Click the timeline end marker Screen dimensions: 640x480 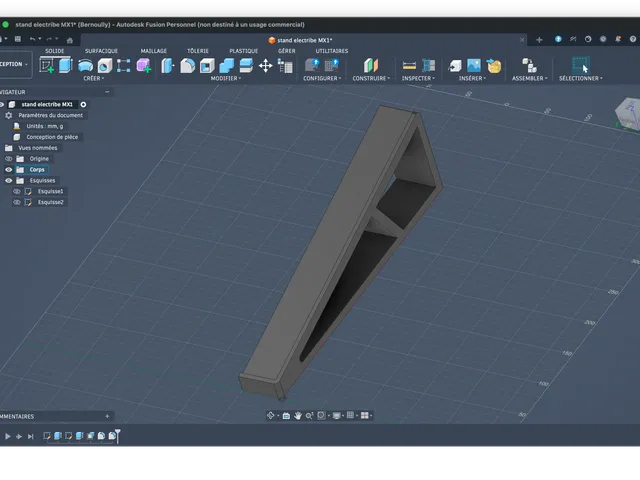(118, 435)
